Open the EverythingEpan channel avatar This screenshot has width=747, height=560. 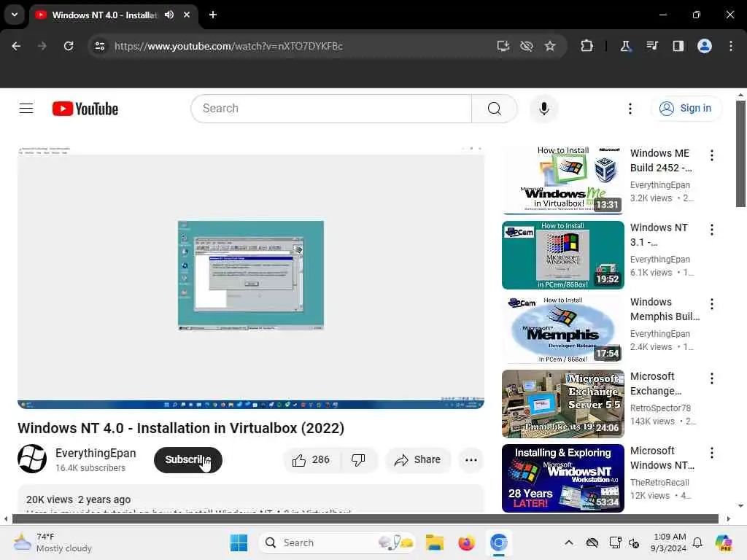(x=32, y=459)
